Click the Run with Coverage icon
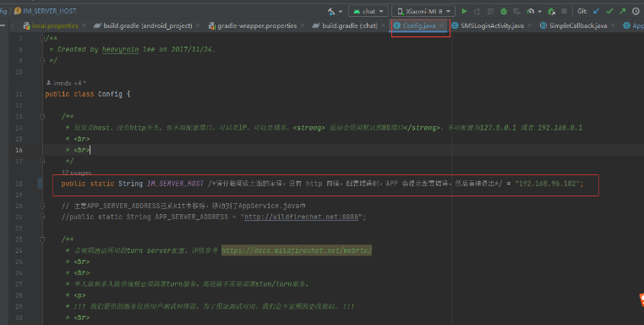This screenshot has width=644, height=325. click(516, 11)
